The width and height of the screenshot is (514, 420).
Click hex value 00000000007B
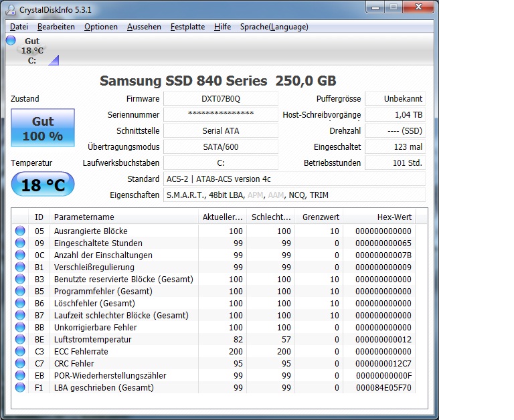click(x=383, y=255)
